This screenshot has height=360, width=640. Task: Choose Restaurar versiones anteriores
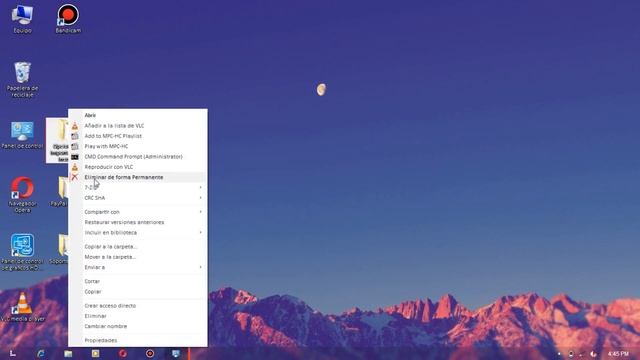tap(138, 222)
